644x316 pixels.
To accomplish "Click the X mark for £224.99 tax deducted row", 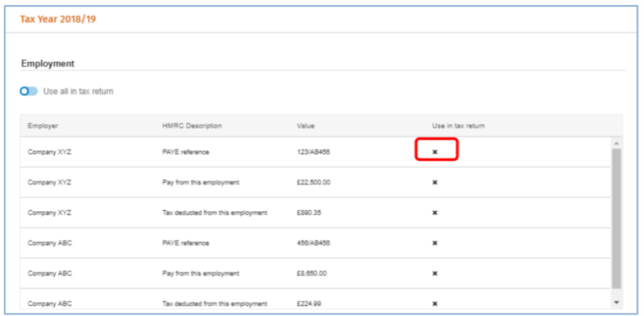I will tap(435, 303).
